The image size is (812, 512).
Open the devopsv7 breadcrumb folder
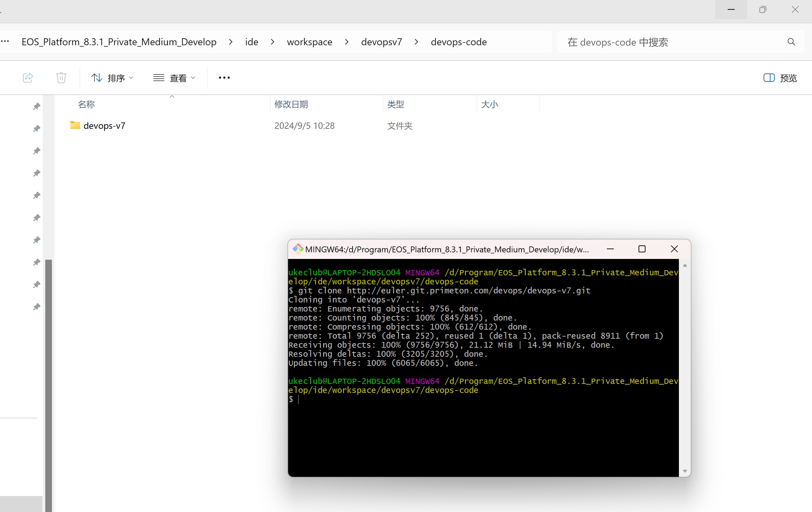click(381, 41)
